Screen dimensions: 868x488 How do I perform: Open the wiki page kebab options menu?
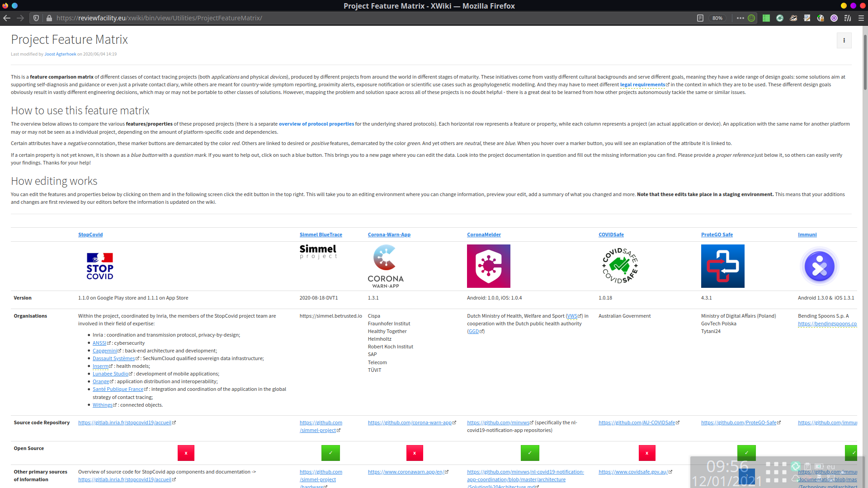pyautogui.click(x=844, y=40)
